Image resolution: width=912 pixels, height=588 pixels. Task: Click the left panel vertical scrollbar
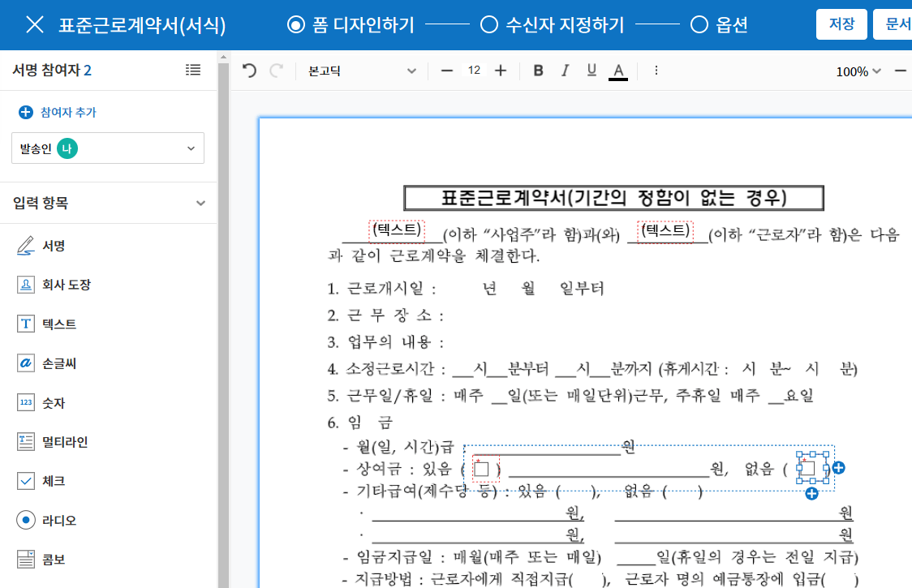click(223, 326)
